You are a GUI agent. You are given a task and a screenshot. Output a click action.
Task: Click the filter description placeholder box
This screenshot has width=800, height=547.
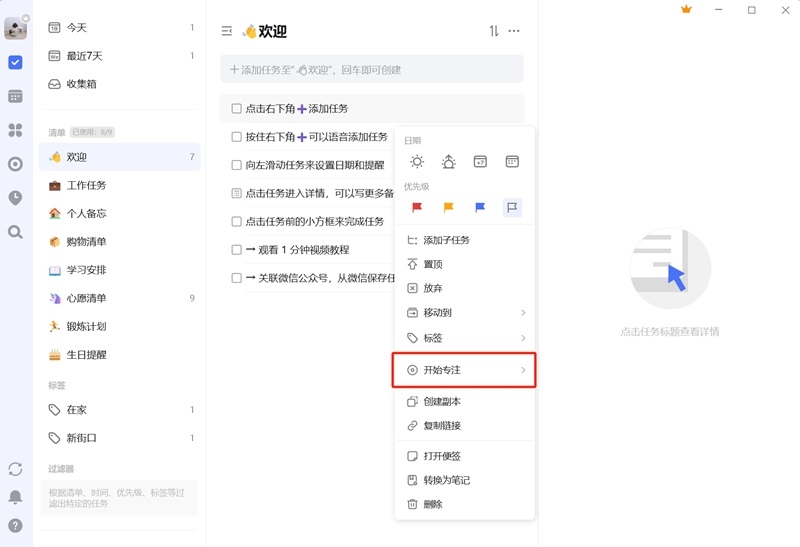pyautogui.click(x=119, y=498)
